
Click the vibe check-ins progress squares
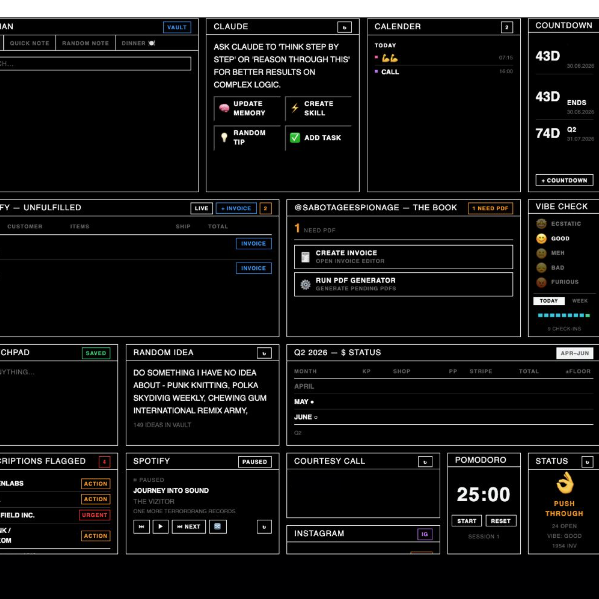564,316
